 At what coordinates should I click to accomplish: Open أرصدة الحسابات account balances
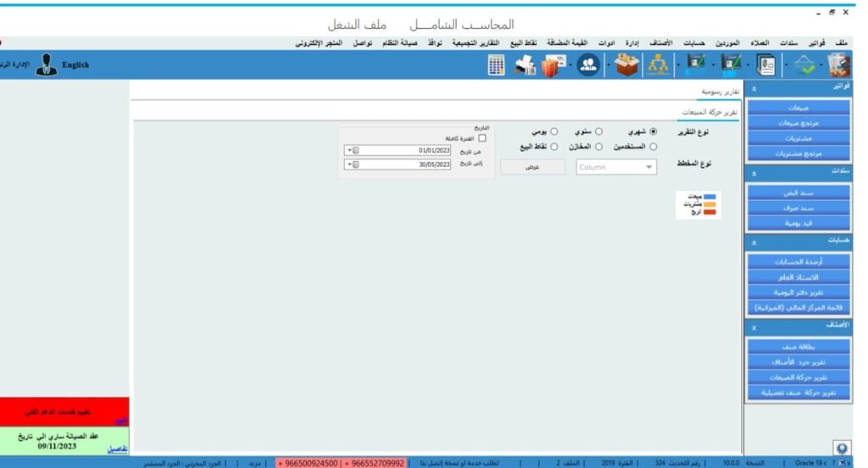[798, 261]
